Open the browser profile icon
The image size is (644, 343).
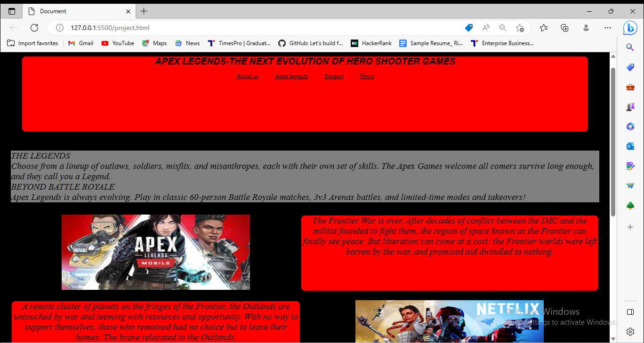(586, 28)
